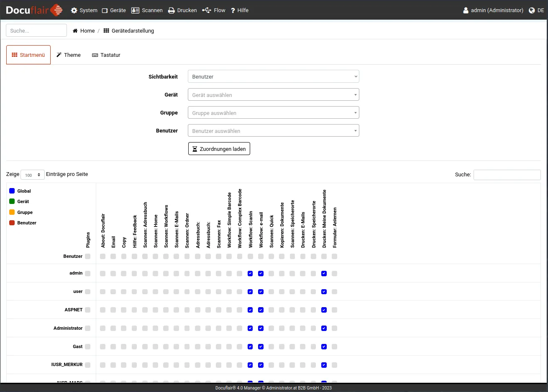Click the Drucken printer icon
Screen dimensions: 548x392
point(172,10)
